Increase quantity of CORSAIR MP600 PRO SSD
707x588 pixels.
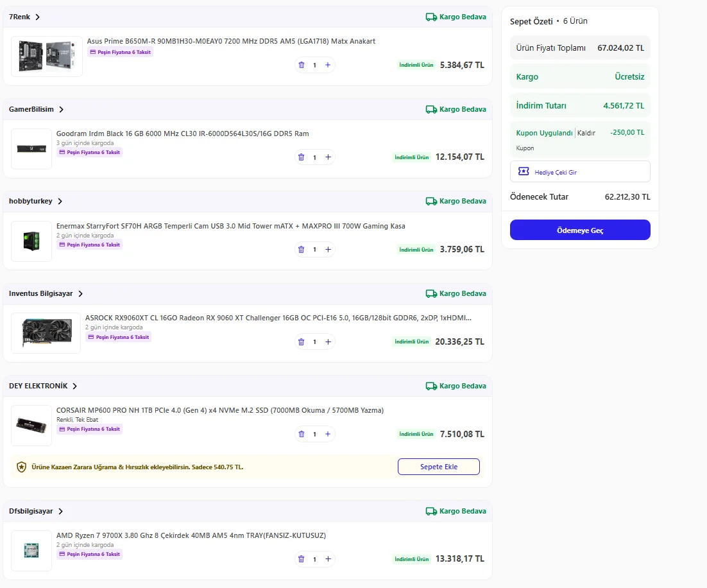click(x=328, y=434)
